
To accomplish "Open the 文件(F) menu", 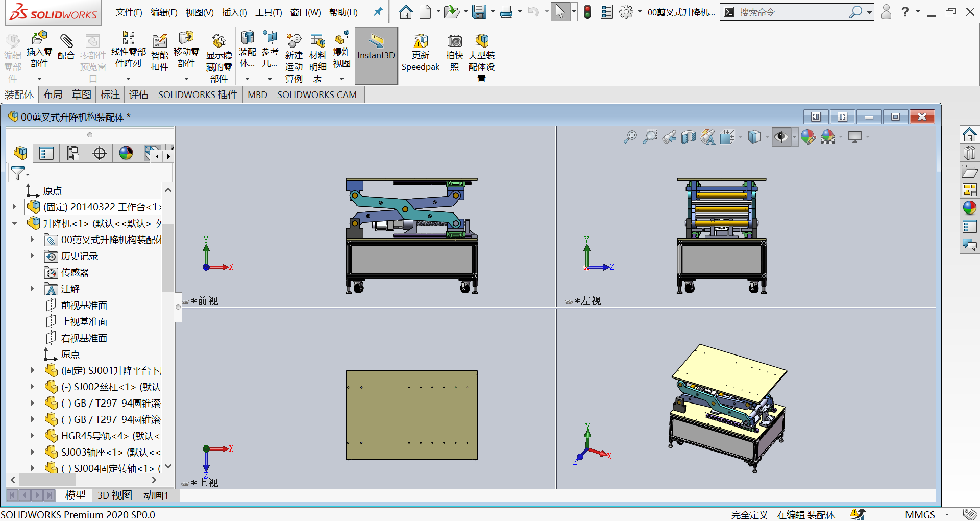I will pyautogui.click(x=129, y=12).
